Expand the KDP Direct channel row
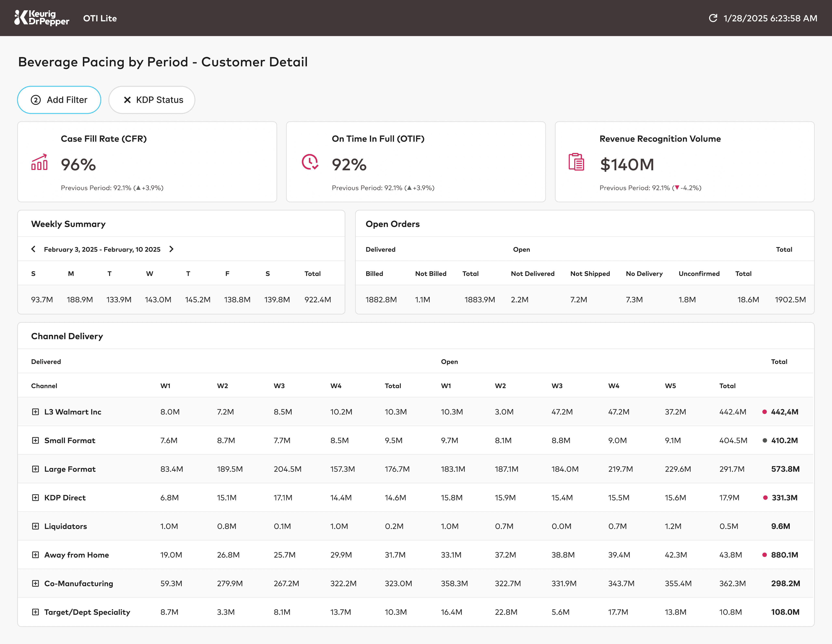 click(35, 497)
